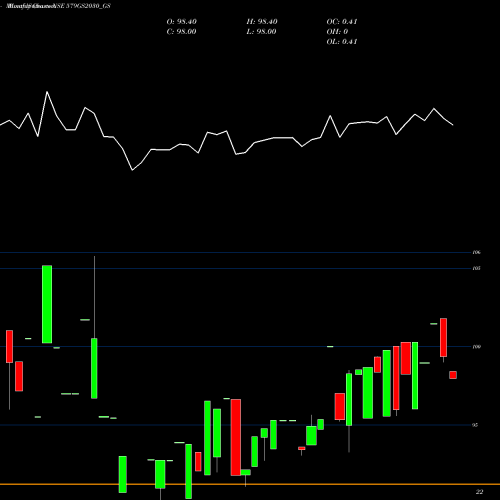Click the close price value 'C: 98.00'
This screenshot has width=500, height=500.
coord(181,32)
